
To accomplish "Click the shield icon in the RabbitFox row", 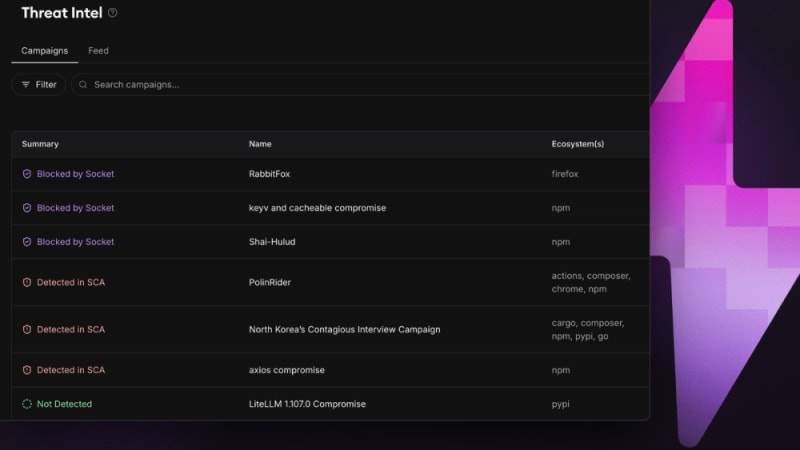I will [x=27, y=174].
